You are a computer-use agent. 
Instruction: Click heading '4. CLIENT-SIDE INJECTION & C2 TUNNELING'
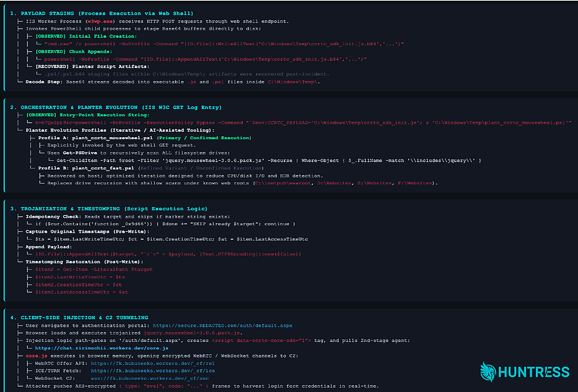point(79,317)
